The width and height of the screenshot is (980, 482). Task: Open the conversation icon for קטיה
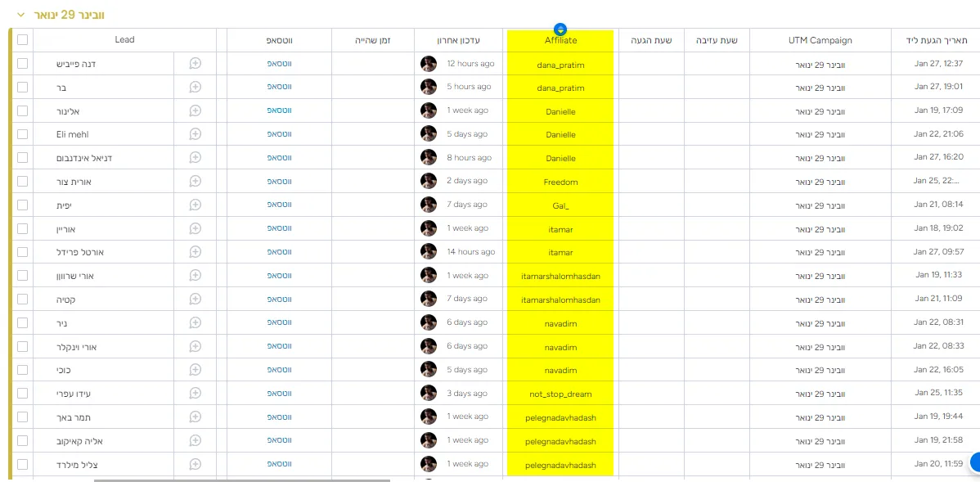[x=195, y=300]
